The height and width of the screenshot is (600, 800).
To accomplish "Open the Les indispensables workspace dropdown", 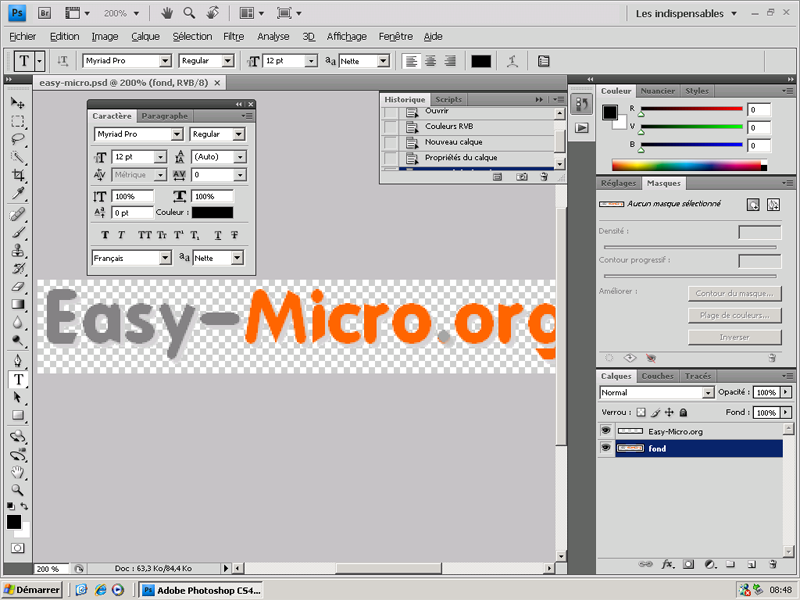I will pyautogui.click(x=686, y=13).
